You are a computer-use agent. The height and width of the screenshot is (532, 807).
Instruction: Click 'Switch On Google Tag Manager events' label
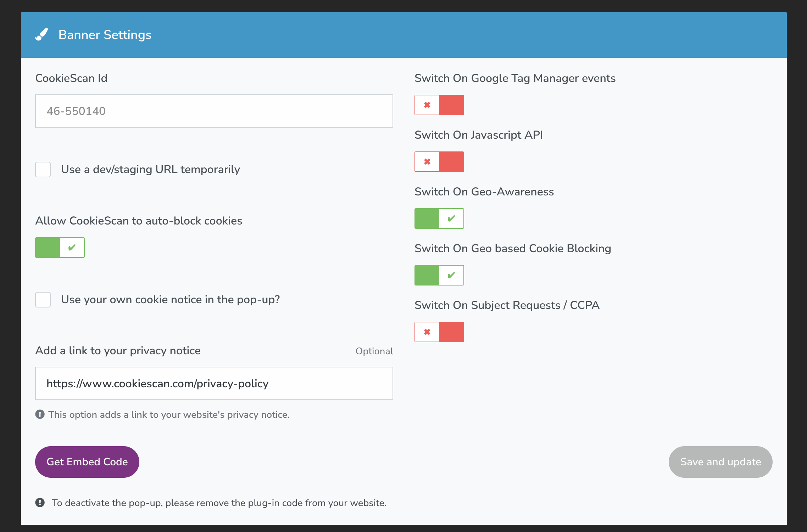point(515,78)
